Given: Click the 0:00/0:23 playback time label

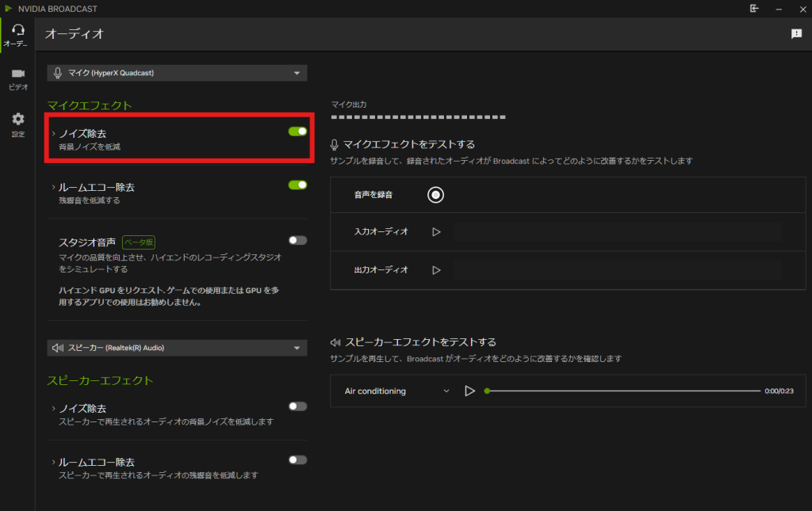Looking at the screenshot, I should coord(779,391).
